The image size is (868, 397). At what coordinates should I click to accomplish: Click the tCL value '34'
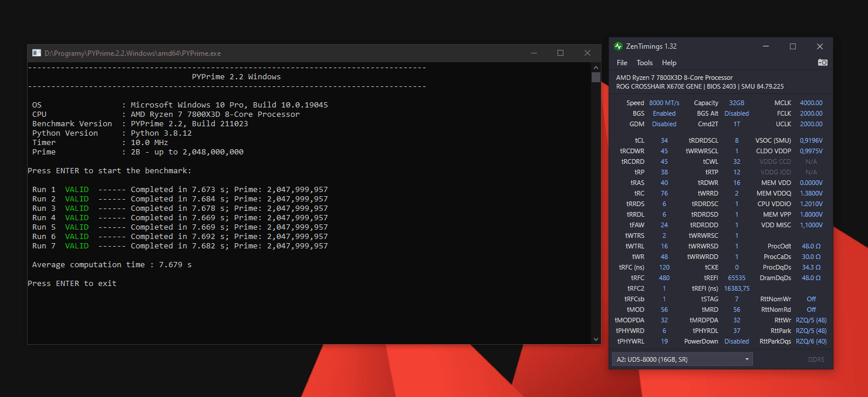[664, 140]
